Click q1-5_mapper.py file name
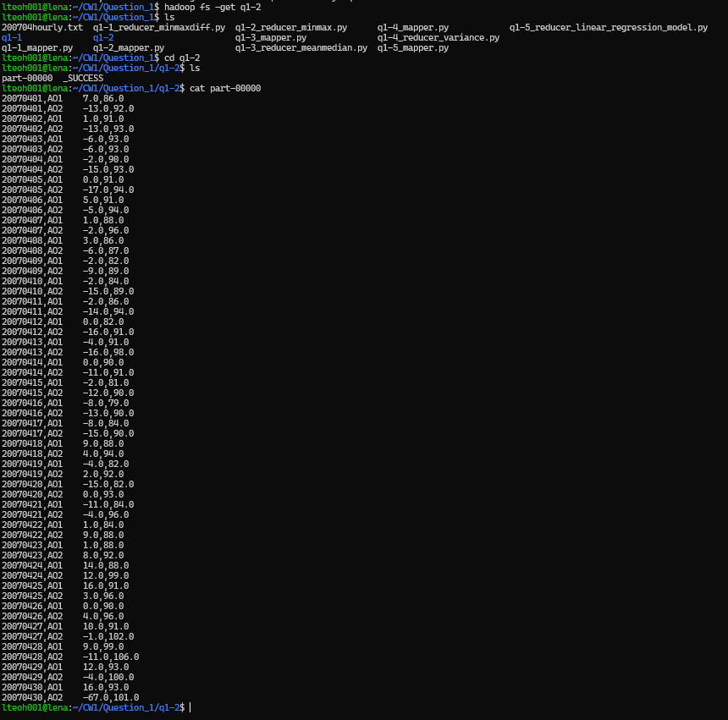 click(x=413, y=47)
